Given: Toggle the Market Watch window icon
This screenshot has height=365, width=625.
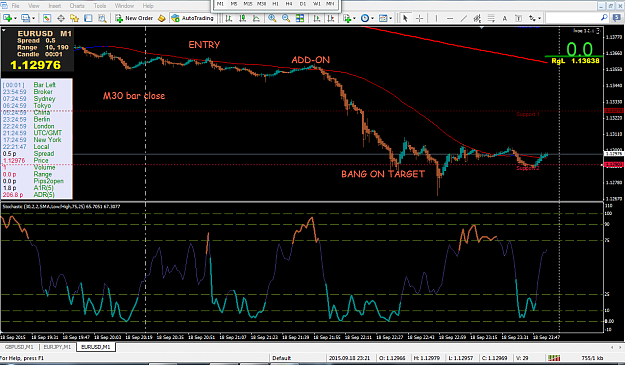Looking at the screenshot, I should tap(47, 18).
